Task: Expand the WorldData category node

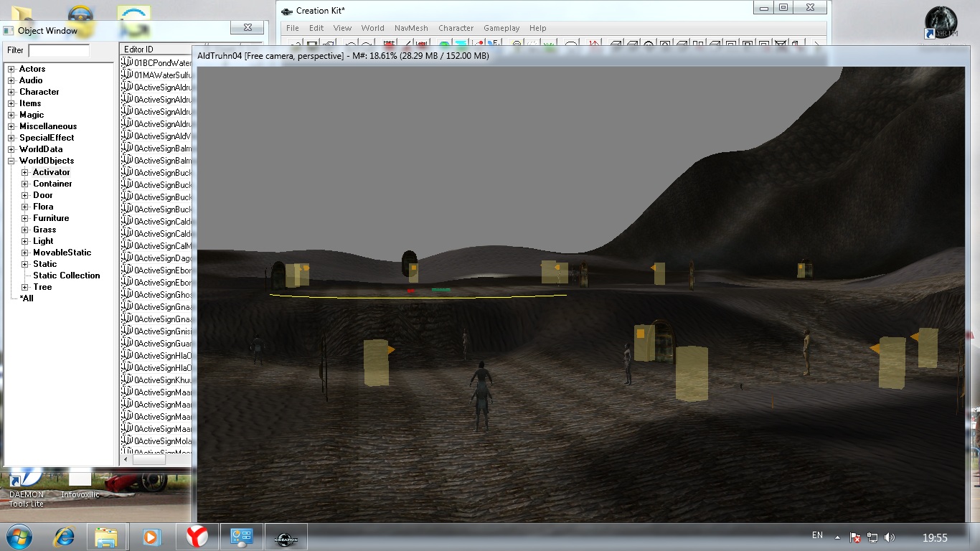Action: [x=11, y=149]
